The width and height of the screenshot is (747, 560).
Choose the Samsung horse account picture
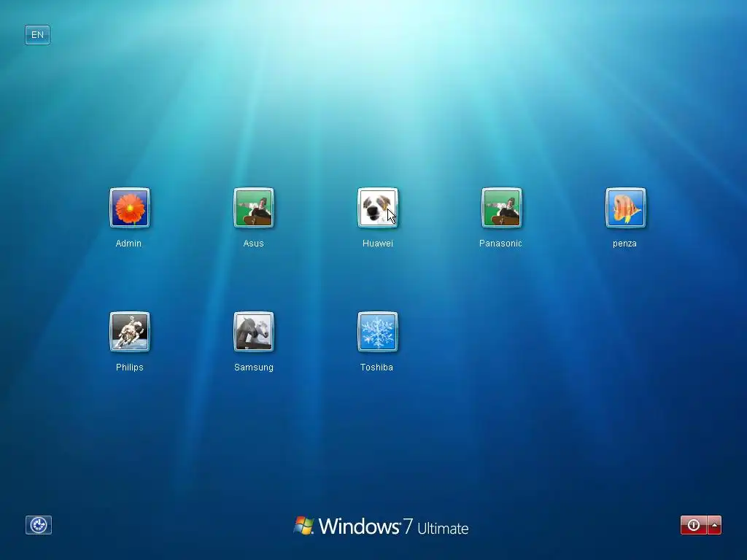(253, 332)
